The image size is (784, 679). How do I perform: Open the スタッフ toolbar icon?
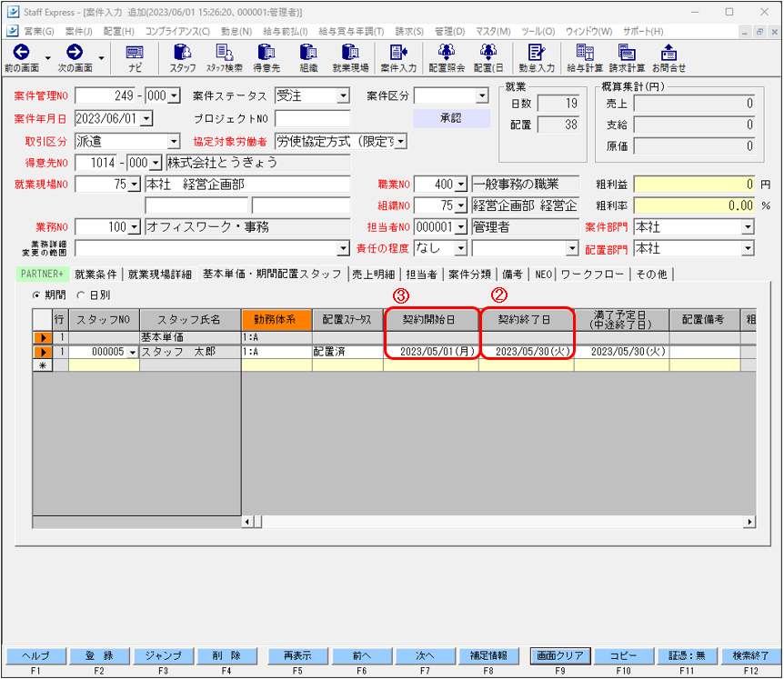tap(183, 58)
